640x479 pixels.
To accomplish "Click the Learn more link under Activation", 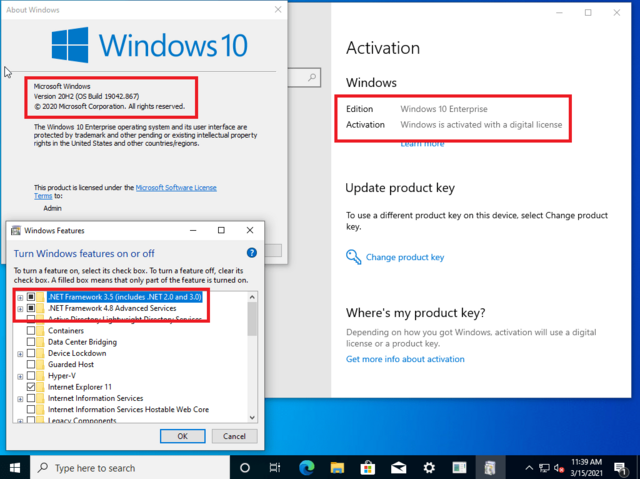I will (x=422, y=144).
